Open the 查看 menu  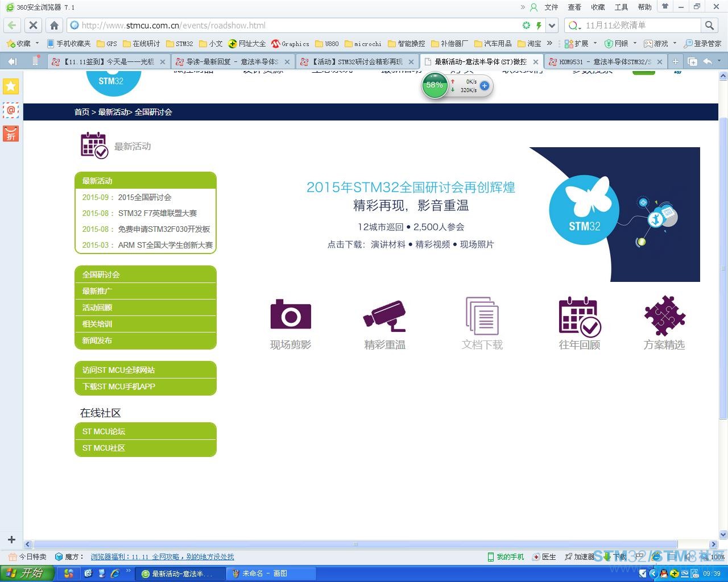[x=574, y=7]
